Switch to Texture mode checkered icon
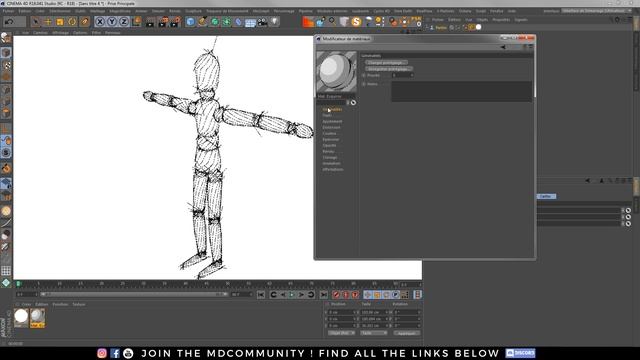Viewport: 640px width, 360px height. click(x=6, y=65)
